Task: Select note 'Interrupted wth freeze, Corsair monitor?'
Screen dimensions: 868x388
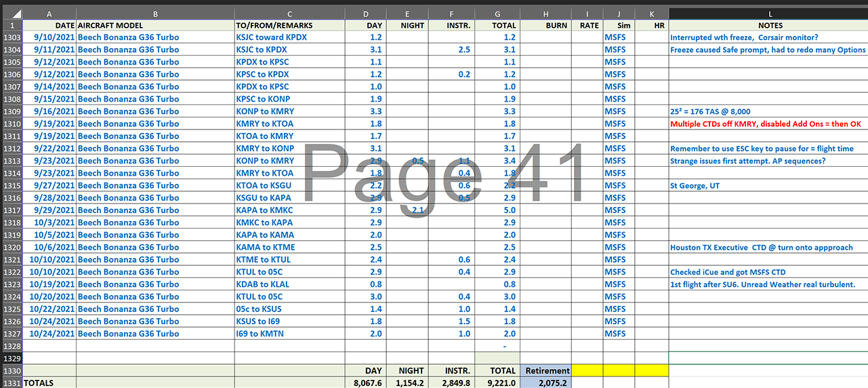Action: [768, 37]
